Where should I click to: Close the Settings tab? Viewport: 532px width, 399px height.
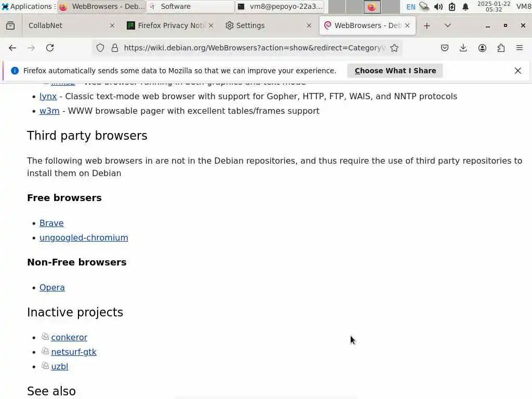(x=309, y=25)
